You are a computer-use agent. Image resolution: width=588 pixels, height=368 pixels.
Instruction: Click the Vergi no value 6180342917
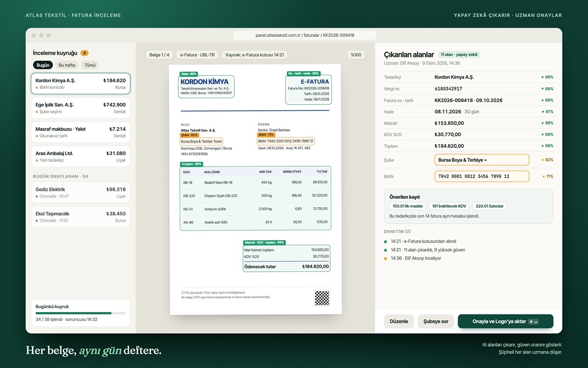448,89
